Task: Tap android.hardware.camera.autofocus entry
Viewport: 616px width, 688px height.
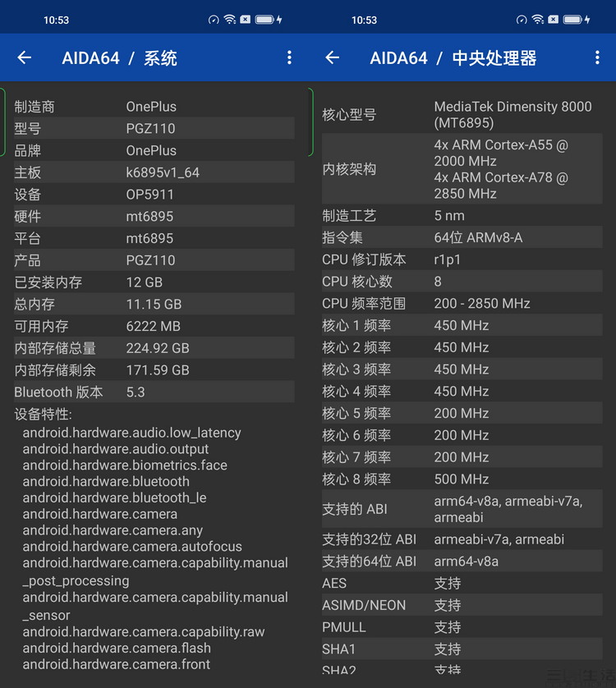Action: point(132,546)
